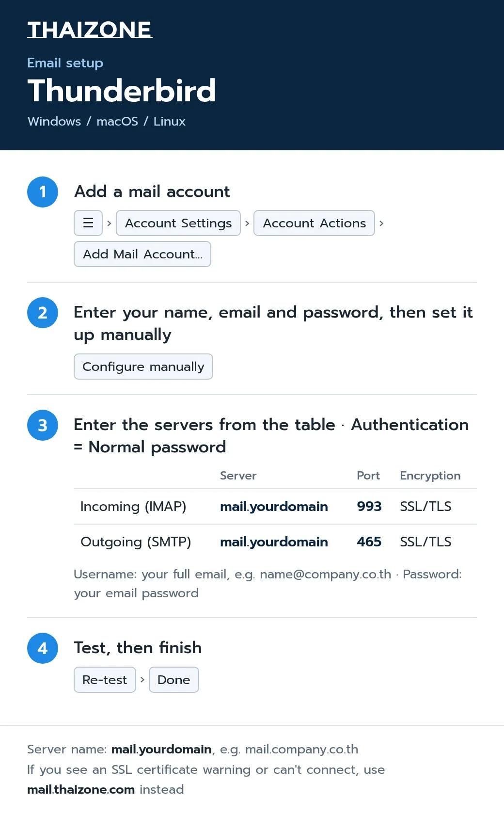
Task: Select the Username hint text below table
Action: 268,584
